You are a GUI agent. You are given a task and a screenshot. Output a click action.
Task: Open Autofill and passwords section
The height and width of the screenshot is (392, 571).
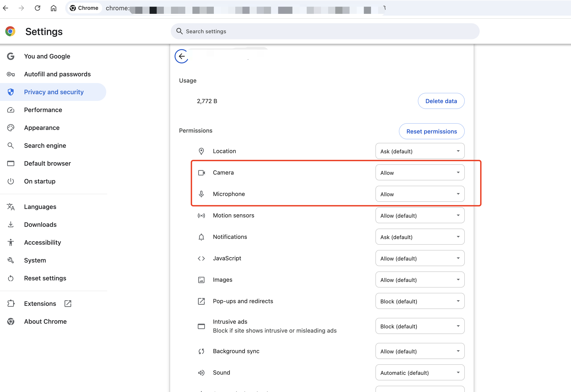click(57, 74)
